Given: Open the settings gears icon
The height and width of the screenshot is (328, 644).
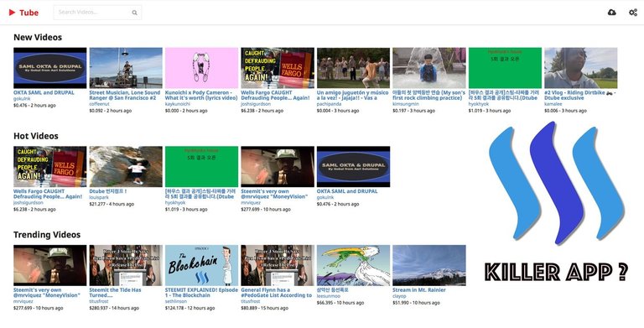Looking at the screenshot, I should pyautogui.click(x=633, y=13).
